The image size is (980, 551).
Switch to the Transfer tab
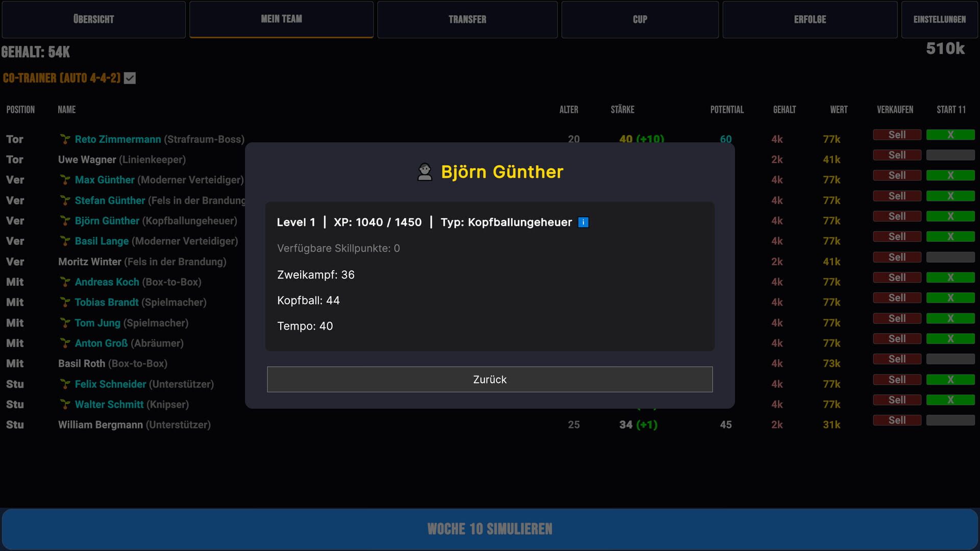(x=467, y=19)
